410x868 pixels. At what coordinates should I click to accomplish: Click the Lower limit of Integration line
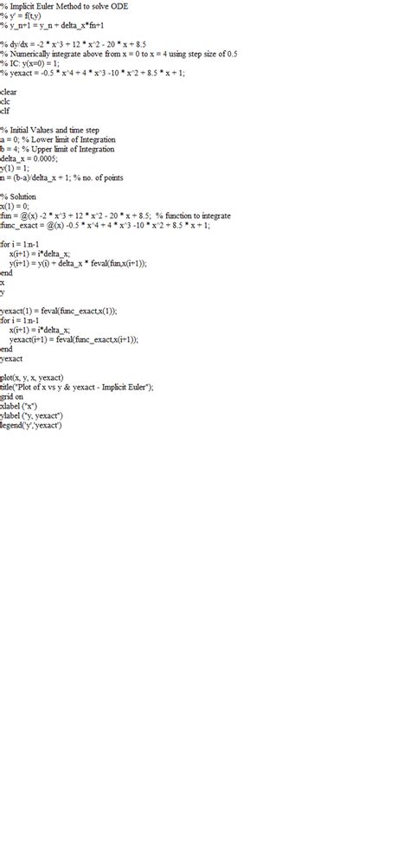58,139
